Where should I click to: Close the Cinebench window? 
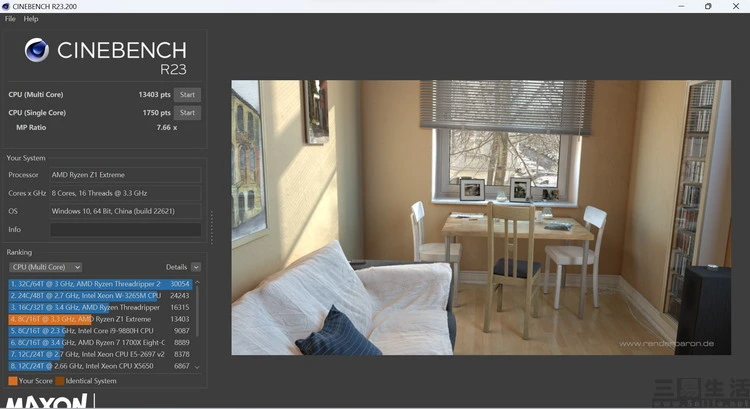coord(736,6)
